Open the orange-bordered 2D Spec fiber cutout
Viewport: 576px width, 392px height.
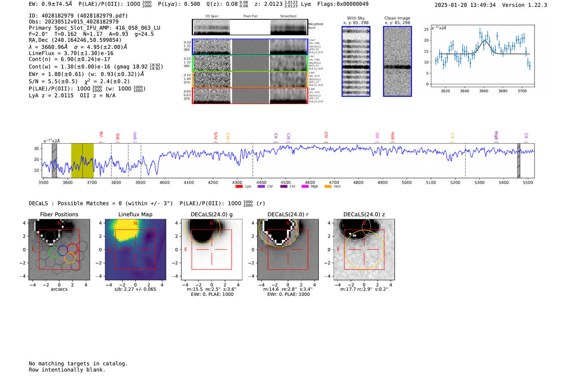[211, 79]
